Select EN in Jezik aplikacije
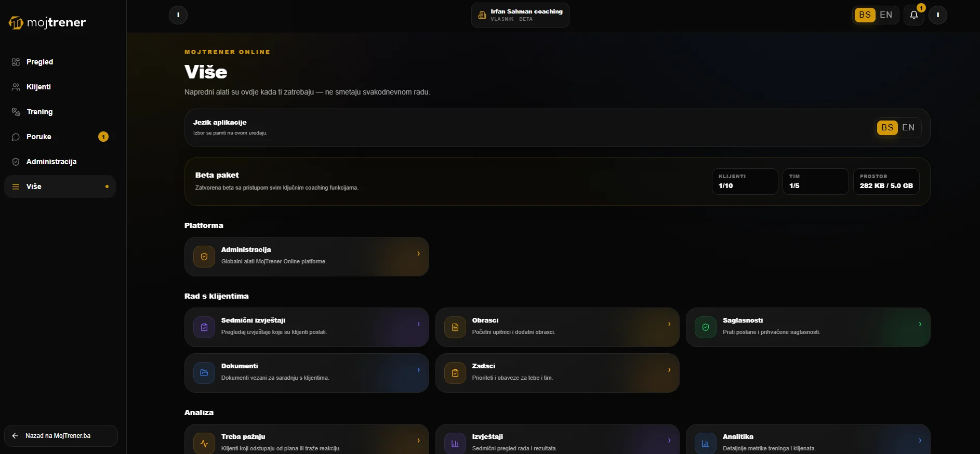Screen dimensions: 980x454 click(908, 128)
